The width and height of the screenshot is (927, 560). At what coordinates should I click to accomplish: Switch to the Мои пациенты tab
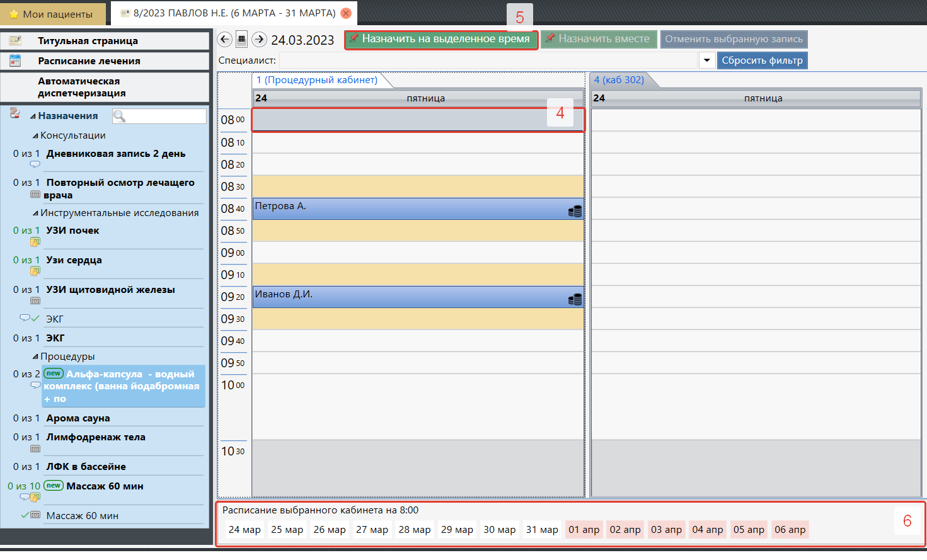coord(52,14)
